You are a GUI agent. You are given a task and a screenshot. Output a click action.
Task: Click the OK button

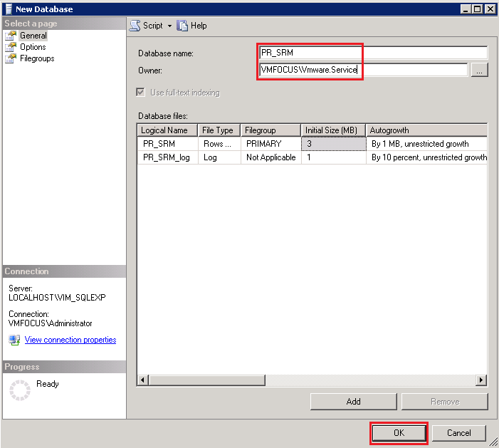pos(399,433)
